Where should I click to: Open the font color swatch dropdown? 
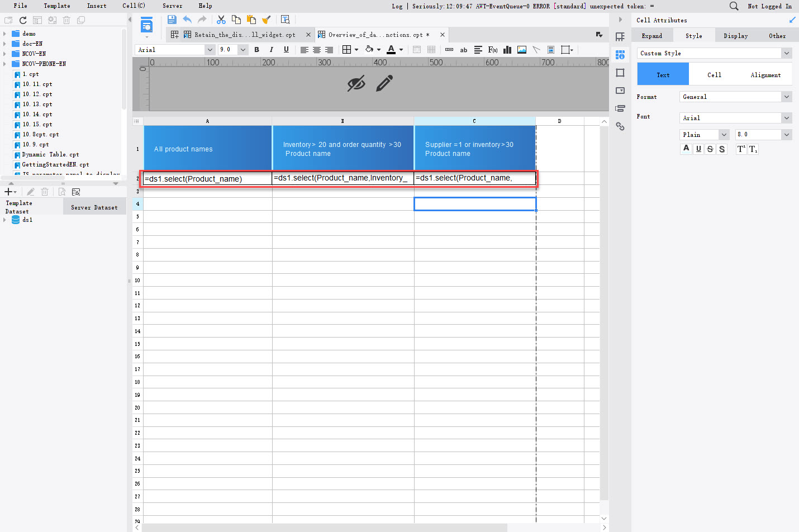click(x=401, y=50)
